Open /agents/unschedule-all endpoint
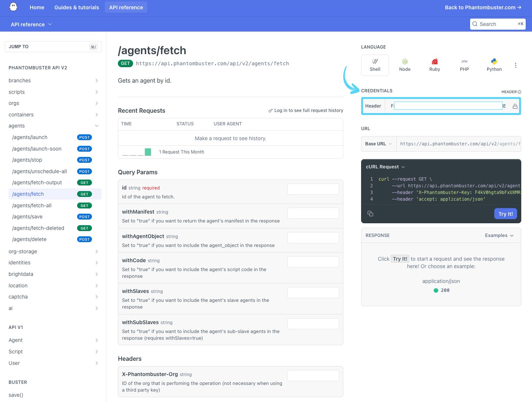The image size is (532, 402). (x=55, y=171)
